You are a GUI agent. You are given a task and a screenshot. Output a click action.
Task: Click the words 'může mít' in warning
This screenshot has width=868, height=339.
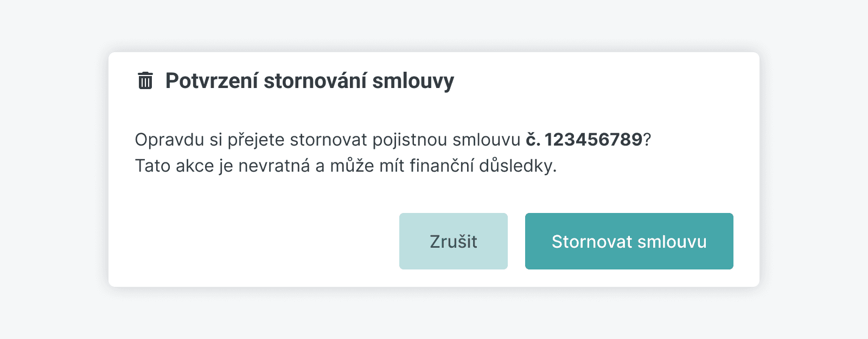click(367, 166)
